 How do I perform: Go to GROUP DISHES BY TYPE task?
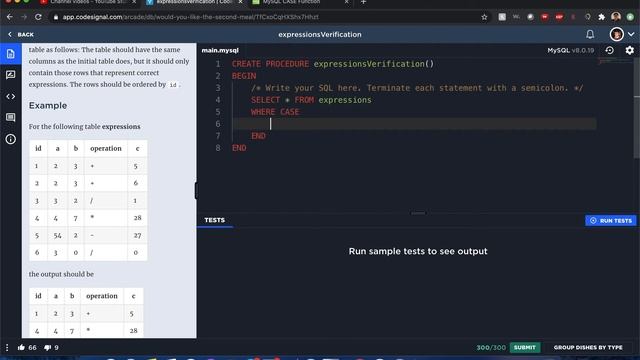pos(588,347)
